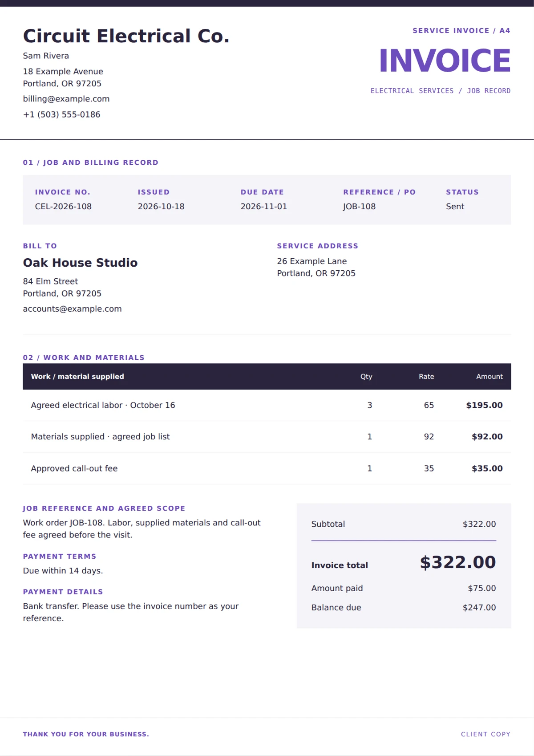The width and height of the screenshot is (534, 756).
Task: Click the 84 Elm Street address line
Action: click(51, 281)
